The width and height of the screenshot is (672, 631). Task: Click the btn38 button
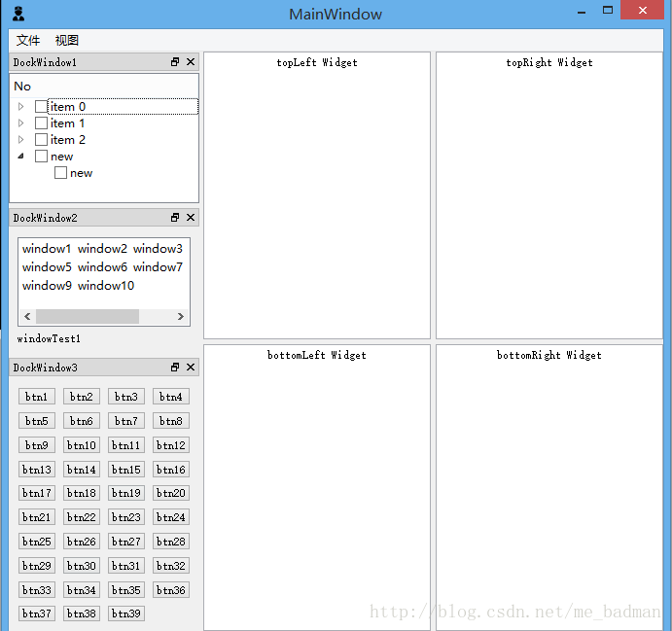point(82,613)
